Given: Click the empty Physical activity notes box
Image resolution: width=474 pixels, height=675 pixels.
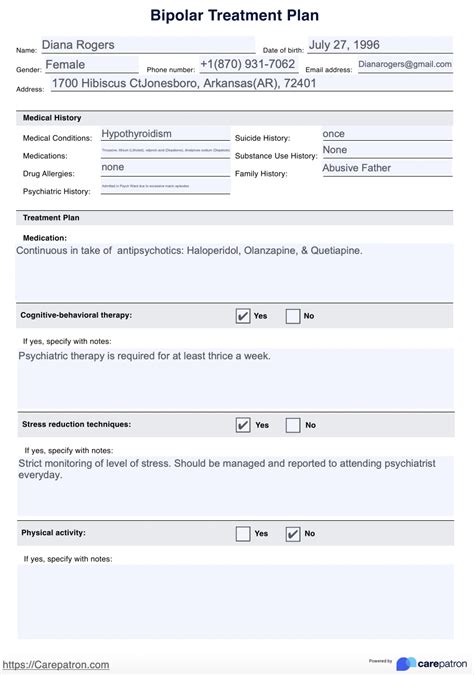Looking at the screenshot, I should coord(235,601).
